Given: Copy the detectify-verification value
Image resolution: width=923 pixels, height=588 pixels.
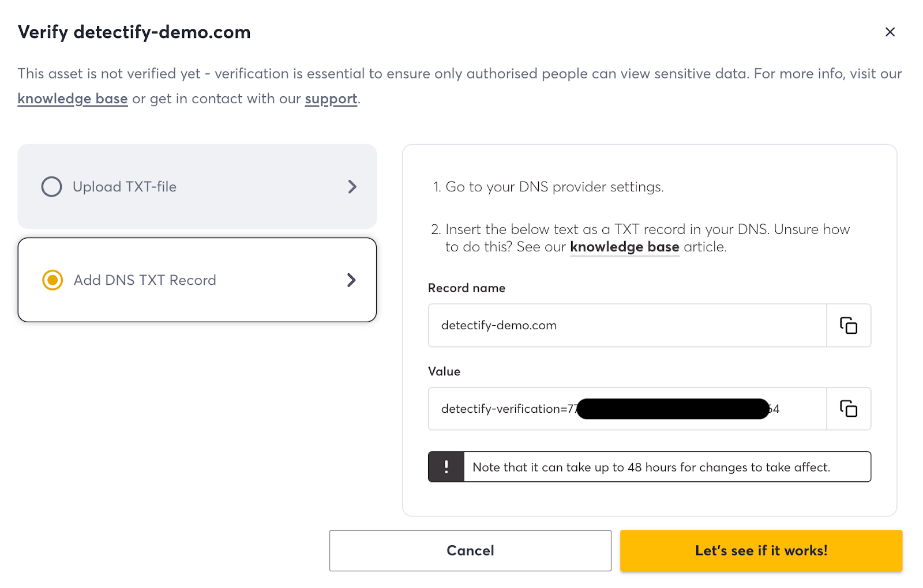Looking at the screenshot, I should (848, 409).
